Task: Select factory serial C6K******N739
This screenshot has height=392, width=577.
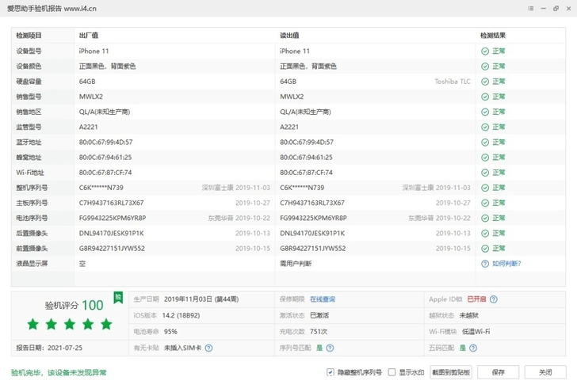Action: 101,188
